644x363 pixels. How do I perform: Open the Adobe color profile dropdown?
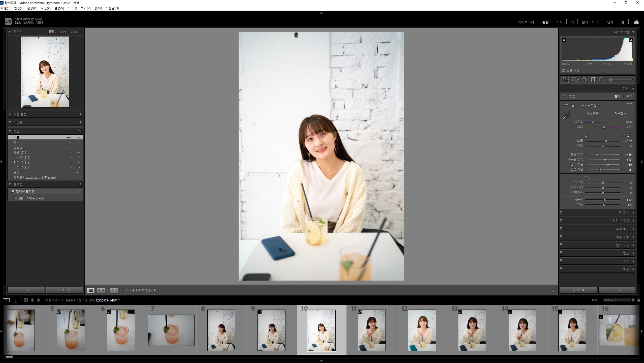(x=591, y=105)
